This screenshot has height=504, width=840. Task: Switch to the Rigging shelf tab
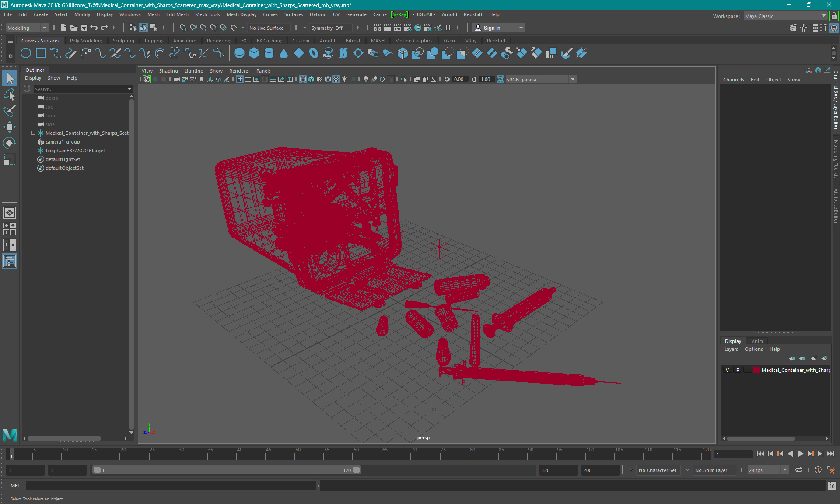pos(154,41)
